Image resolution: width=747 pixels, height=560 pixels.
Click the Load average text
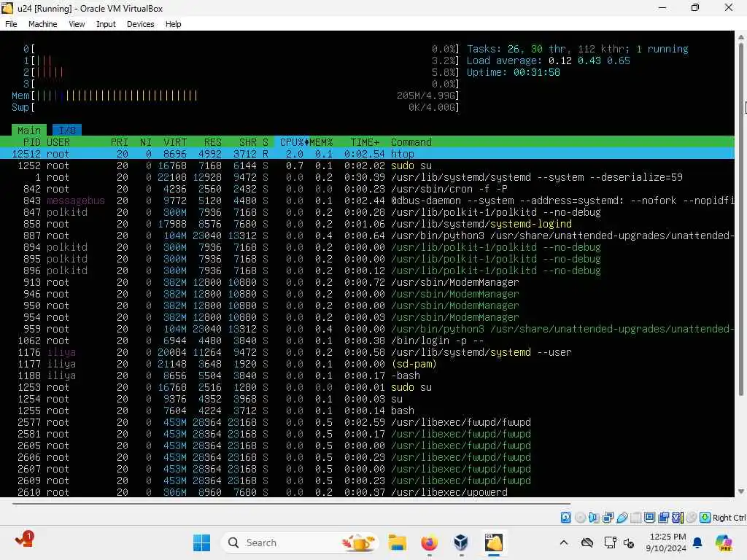pos(549,61)
